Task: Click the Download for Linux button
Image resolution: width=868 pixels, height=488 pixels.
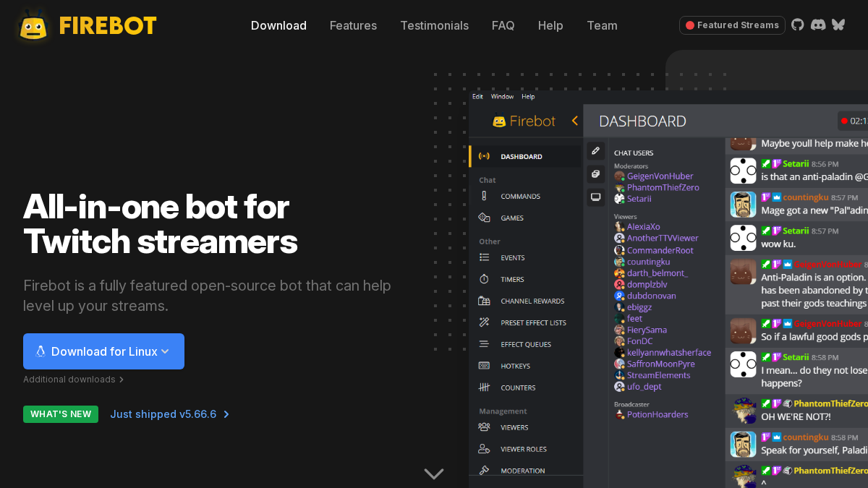Action: [103, 351]
